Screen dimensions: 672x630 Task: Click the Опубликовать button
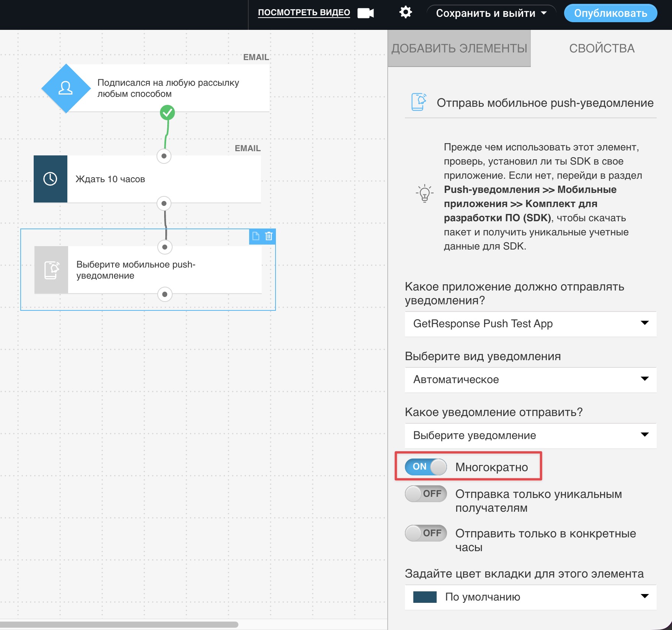click(610, 13)
